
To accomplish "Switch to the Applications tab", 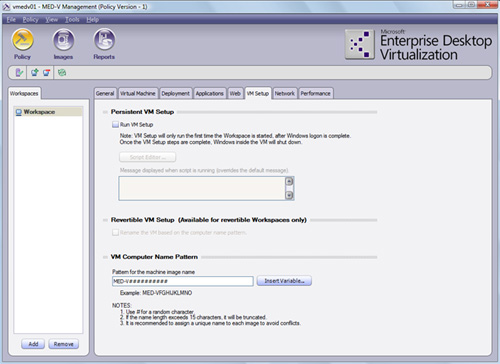I will (x=210, y=94).
